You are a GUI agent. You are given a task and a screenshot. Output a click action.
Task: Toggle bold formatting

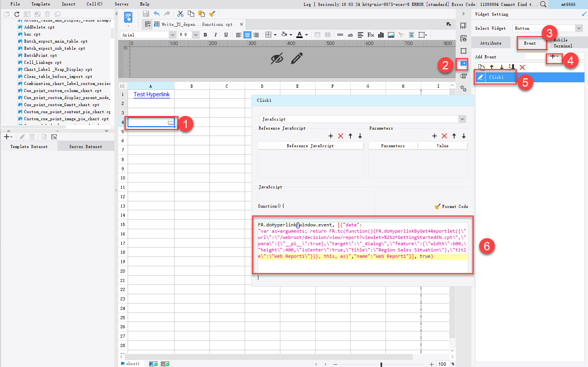pos(205,35)
